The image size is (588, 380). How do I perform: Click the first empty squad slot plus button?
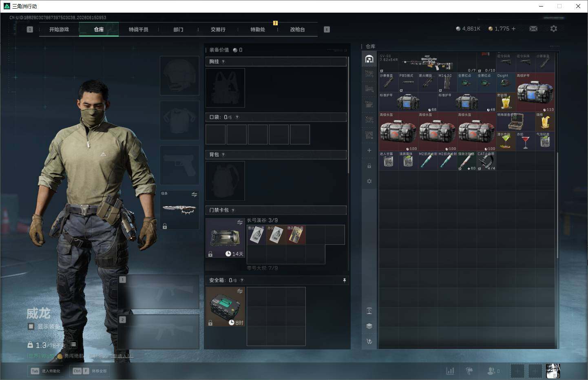[517, 371]
